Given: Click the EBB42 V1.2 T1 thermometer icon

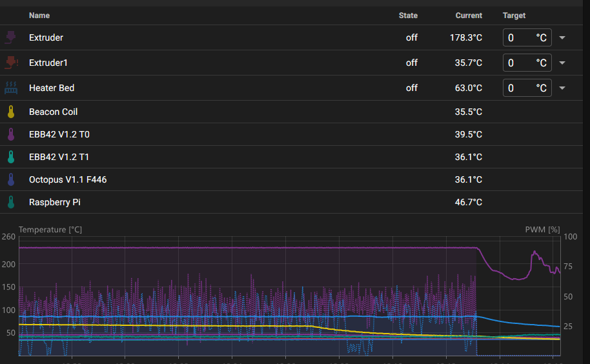Looking at the screenshot, I should 11,157.
